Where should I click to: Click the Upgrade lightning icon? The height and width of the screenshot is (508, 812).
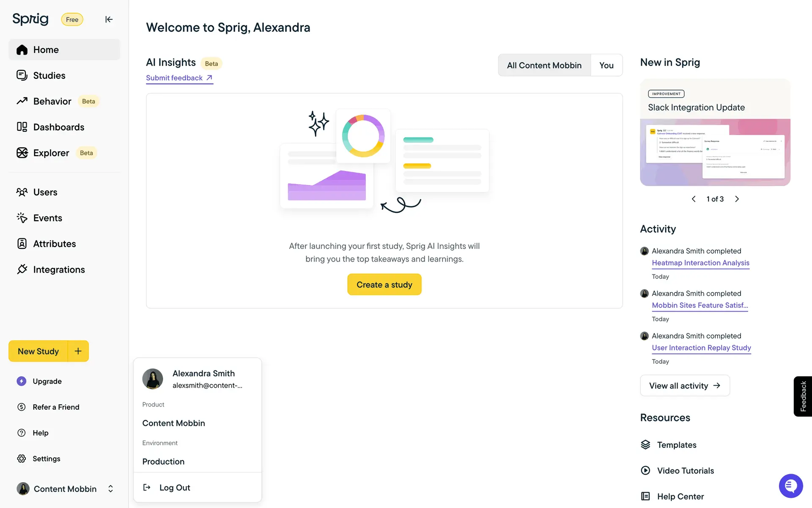point(22,381)
